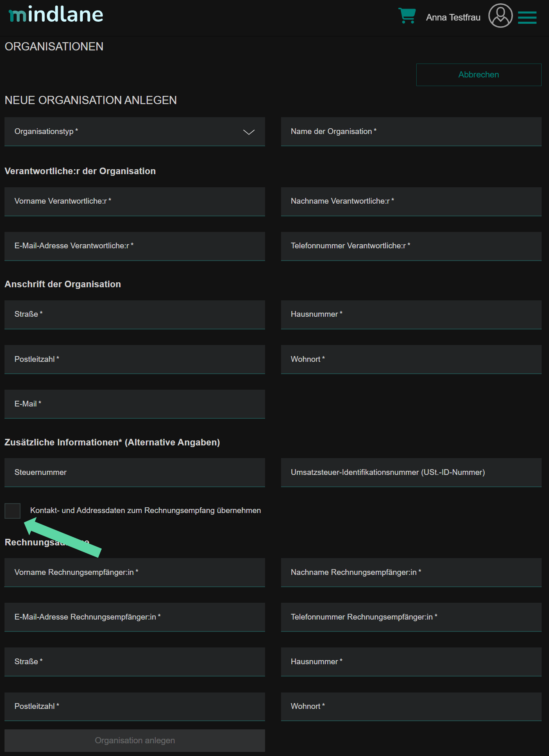
Task: Click the Steuernummer input field
Action: [134, 472]
